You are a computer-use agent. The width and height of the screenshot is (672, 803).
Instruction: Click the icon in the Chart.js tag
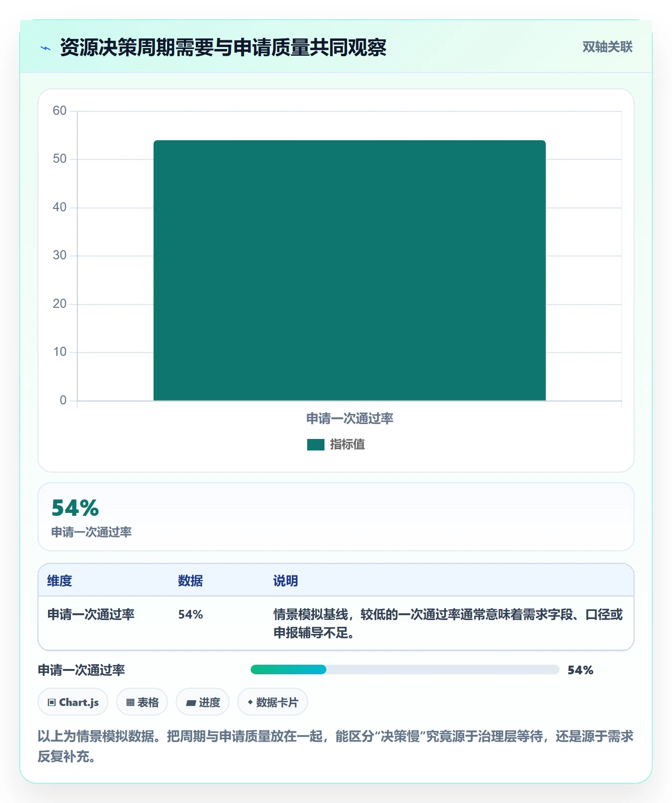click(x=52, y=703)
